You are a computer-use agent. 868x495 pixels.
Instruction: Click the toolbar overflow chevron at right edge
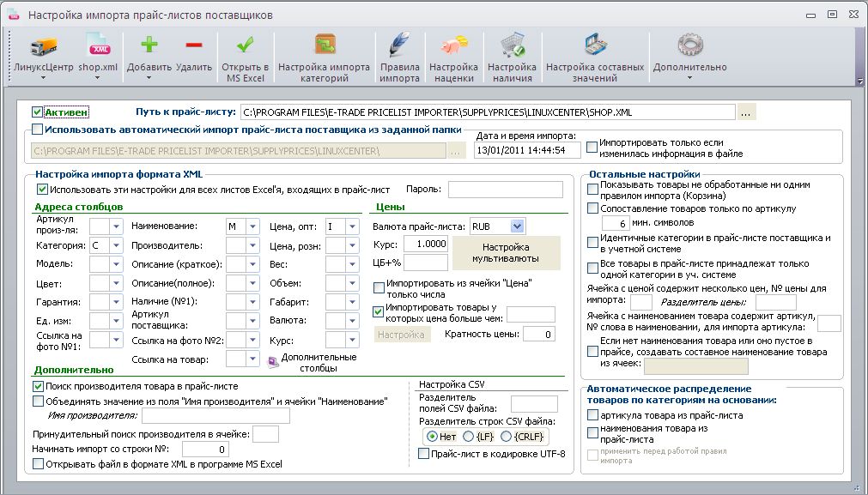(859, 81)
